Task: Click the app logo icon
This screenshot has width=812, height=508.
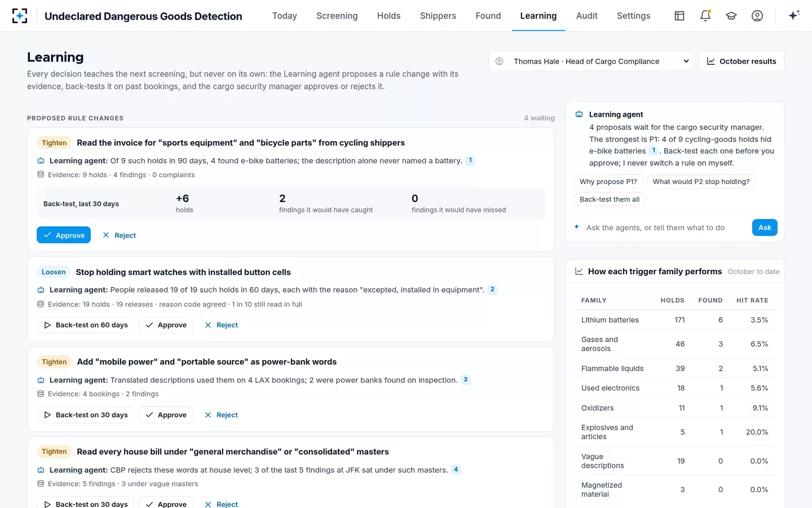Action: [x=20, y=16]
